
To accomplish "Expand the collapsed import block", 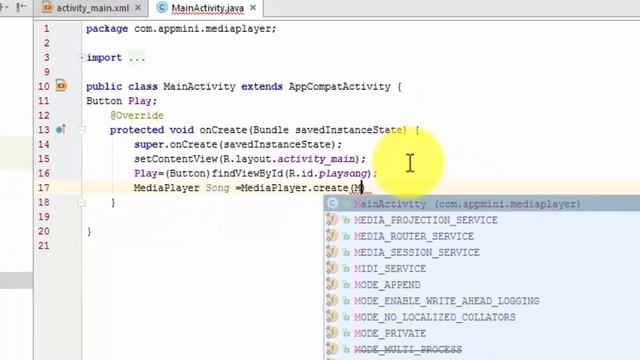I will click(x=82, y=58).
